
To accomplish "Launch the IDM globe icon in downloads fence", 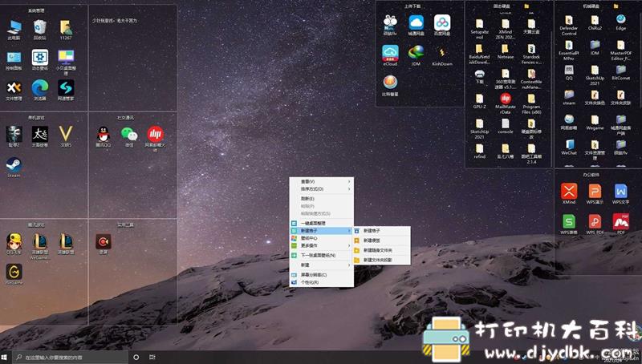I will [416, 55].
